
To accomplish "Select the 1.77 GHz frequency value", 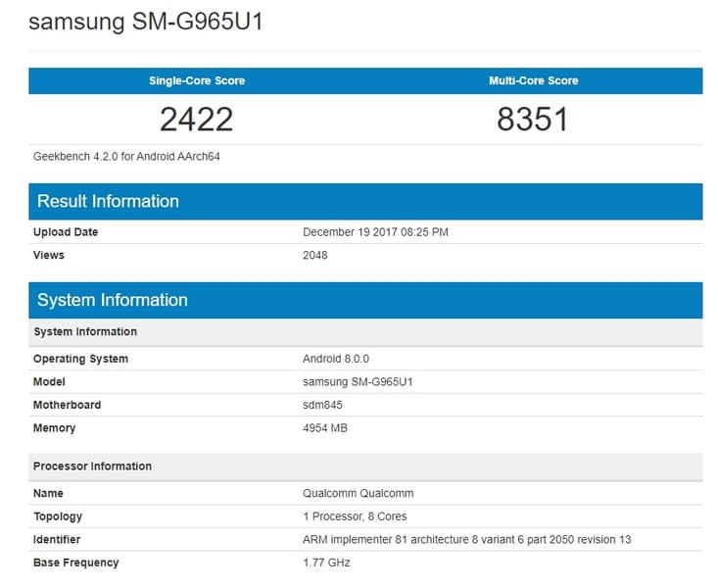I will [326, 563].
